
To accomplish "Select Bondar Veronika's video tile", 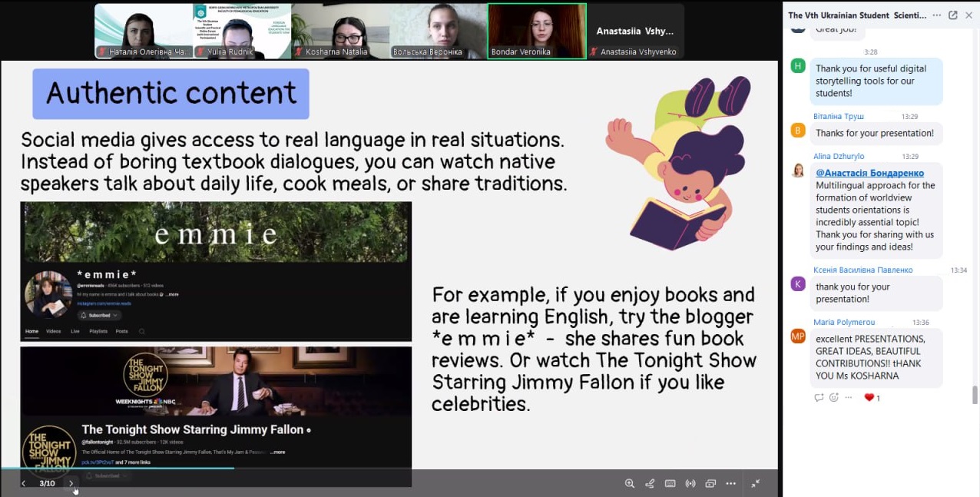I will (x=537, y=31).
